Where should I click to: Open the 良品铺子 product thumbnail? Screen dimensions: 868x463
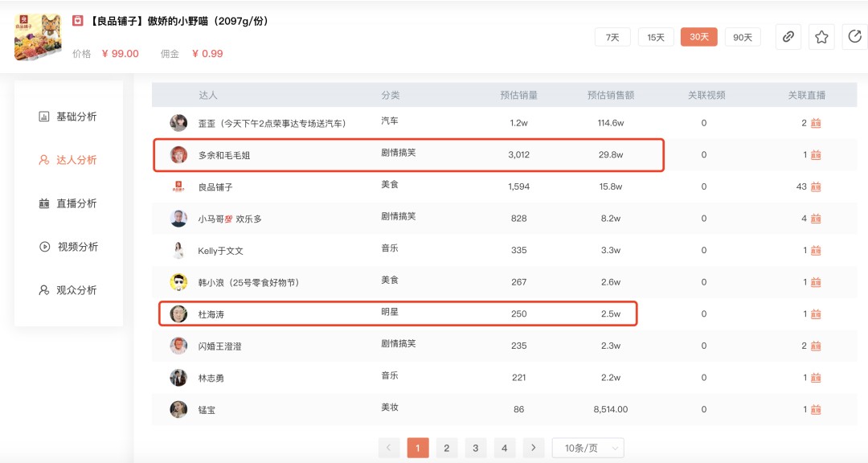pyautogui.click(x=38, y=37)
